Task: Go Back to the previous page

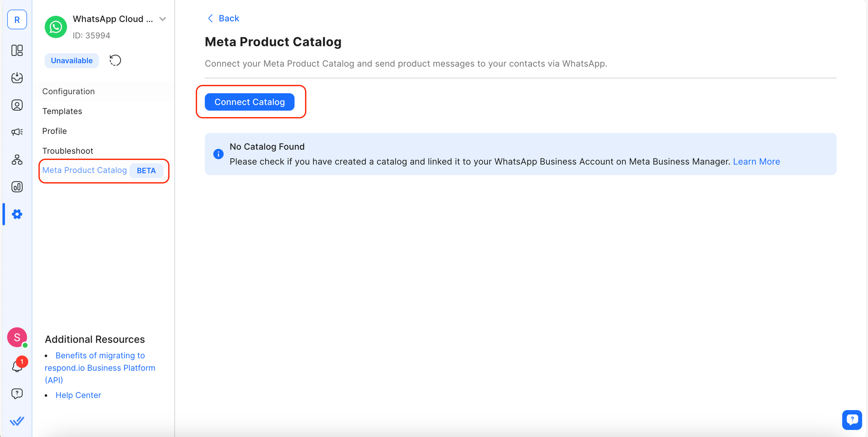Action: tap(223, 18)
